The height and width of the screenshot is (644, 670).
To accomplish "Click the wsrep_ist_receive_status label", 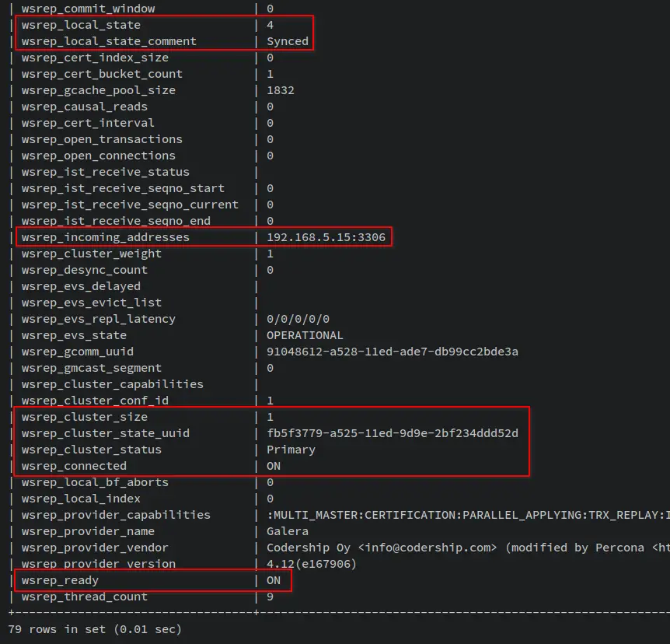I will coord(105,172).
